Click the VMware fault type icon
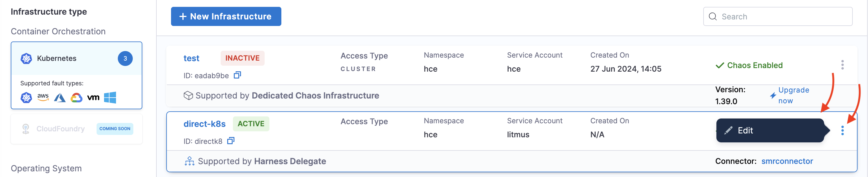 tap(93, 98)
